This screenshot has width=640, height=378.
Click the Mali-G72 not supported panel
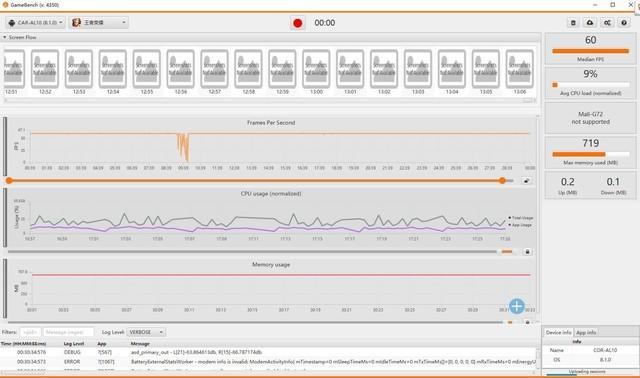coord(590,118)
